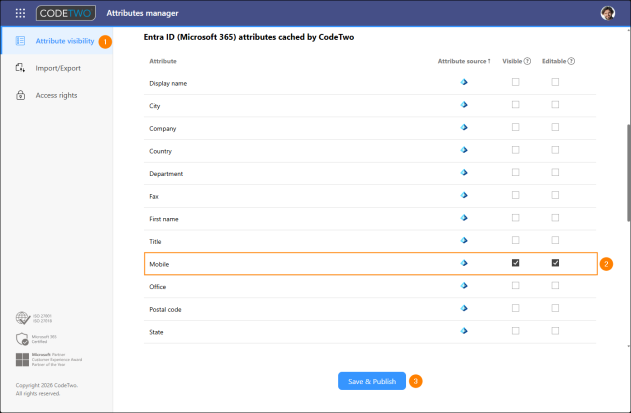Click Country attribute source icon

[464, 150]
